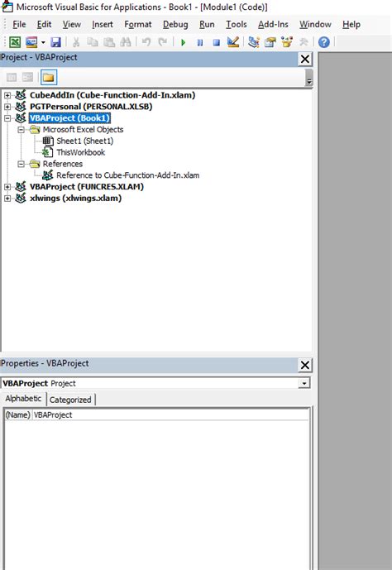Collapse the VBAProject (Book1) node

pos(7,118)
